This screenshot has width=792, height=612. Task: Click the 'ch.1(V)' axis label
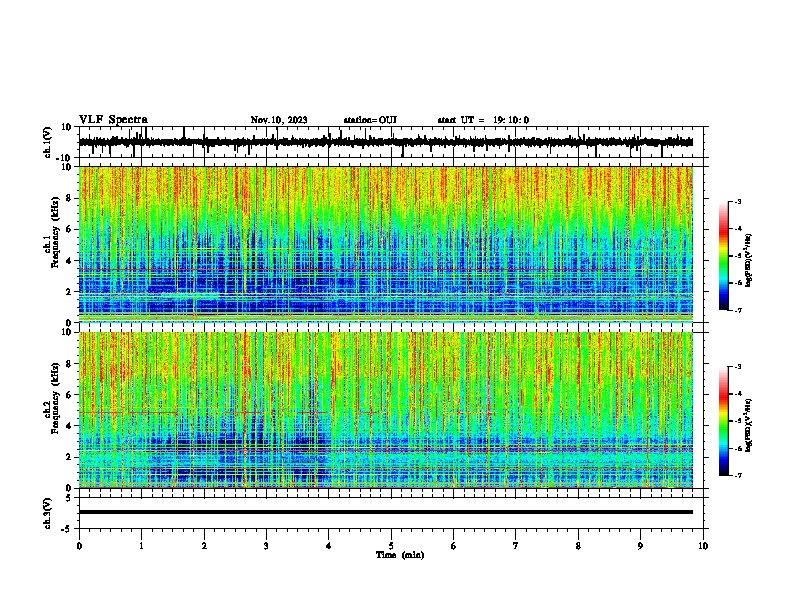(47, 142)
